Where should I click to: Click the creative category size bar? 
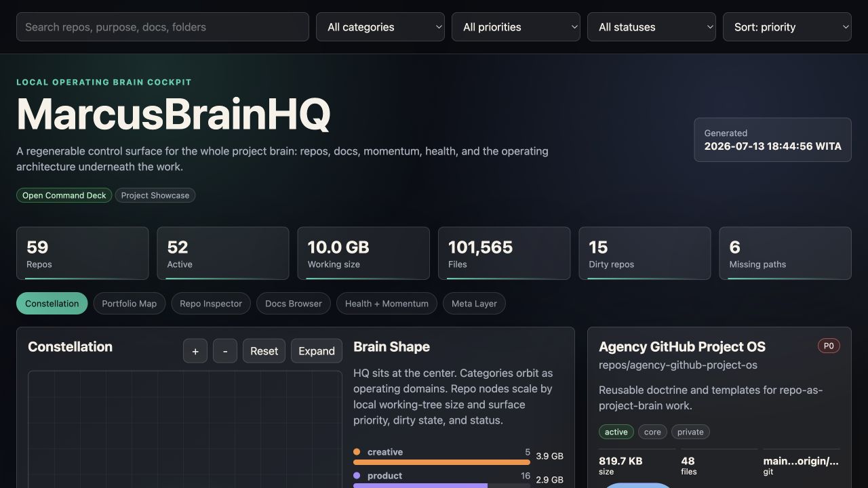441,462
